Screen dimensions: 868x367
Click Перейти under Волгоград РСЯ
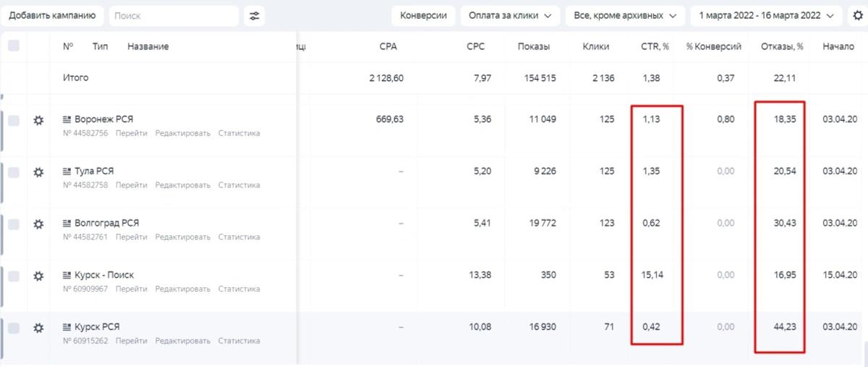coord(131,237)
